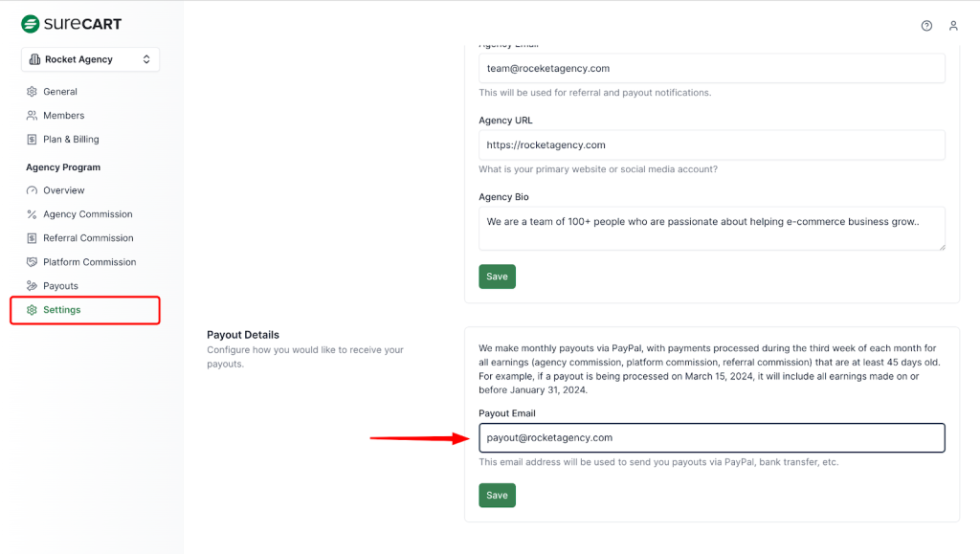Open the help question mark icon
Viewport: 980px width, 554px height.
[926, 26]
